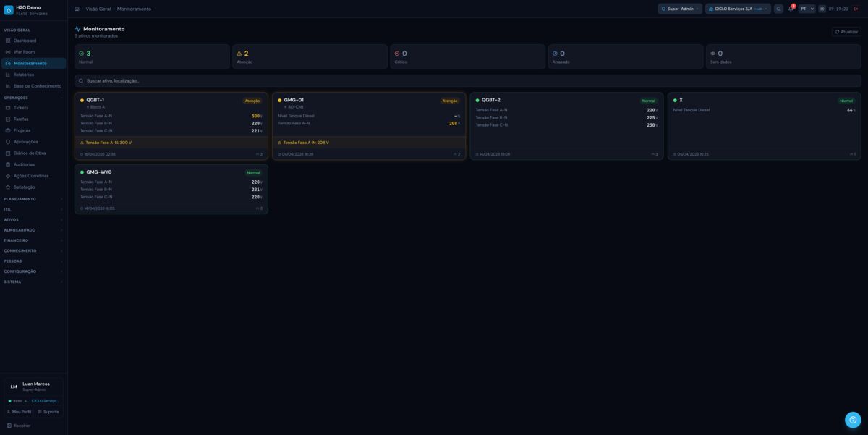The image size is (868, 435).
Task: Click the home icon in breadcrumb
Action: point(77,9)
